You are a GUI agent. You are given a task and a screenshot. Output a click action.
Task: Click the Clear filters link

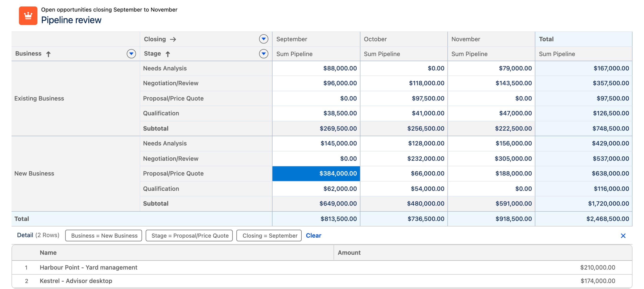[x=314, y=235]
